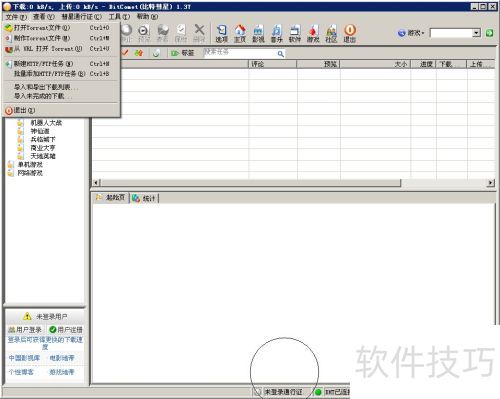Click the scrollbar right arrow of task list
The height and width of the screenshot is (399, 500).
tap(491, 182)
